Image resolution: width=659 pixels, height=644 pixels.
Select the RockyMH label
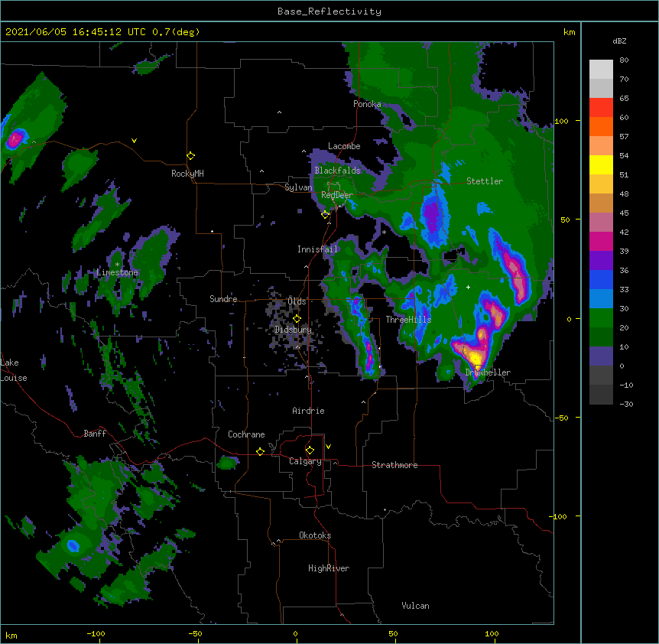187,174
